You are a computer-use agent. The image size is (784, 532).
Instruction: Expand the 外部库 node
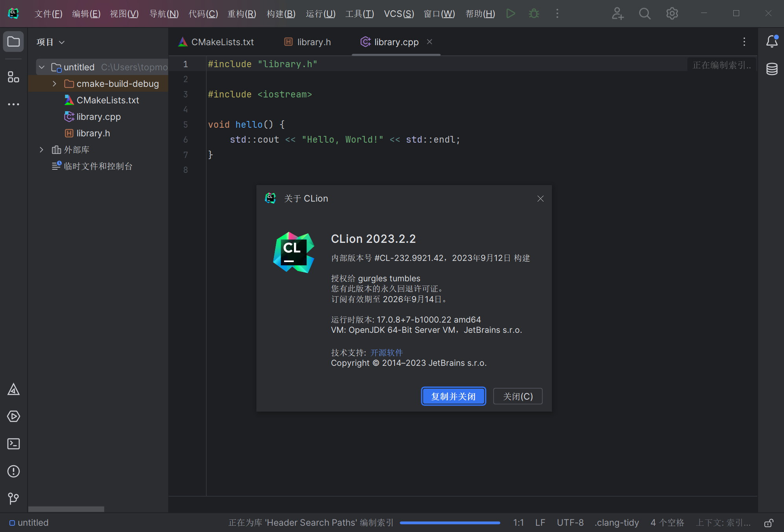pyautogui.click(x=41, y=150)
